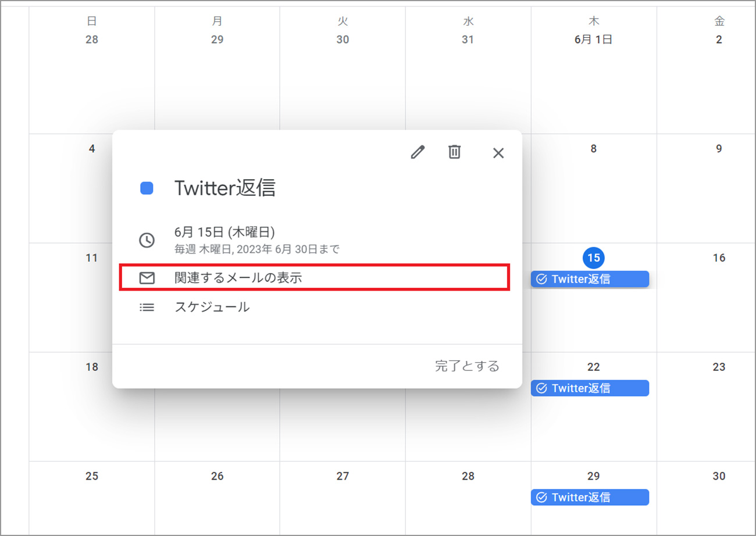Mark task done with 完了とする button
Image resolution: width=756 pixels, height=536 pixels.
[467, 366]
